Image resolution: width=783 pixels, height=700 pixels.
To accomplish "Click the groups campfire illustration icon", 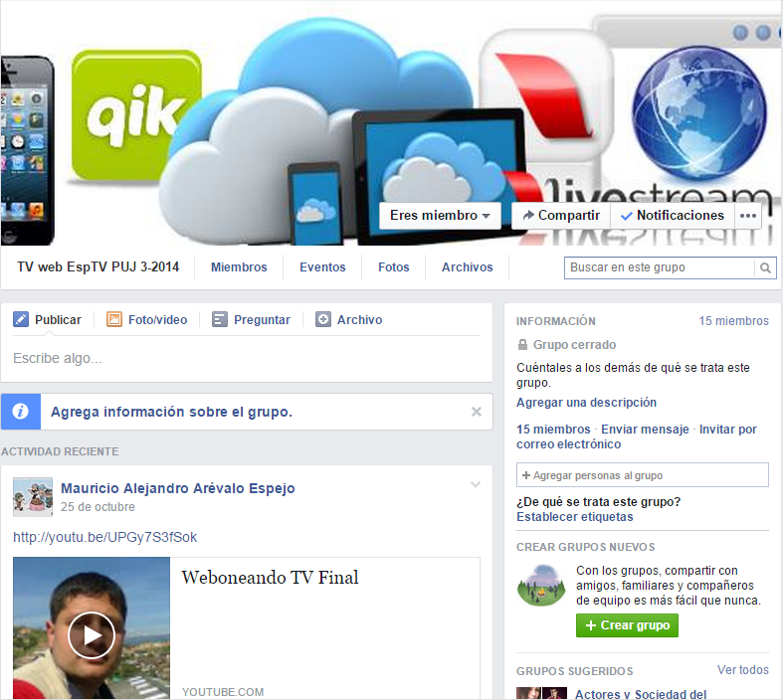I will pyautogui.click(x=541, y=586).
